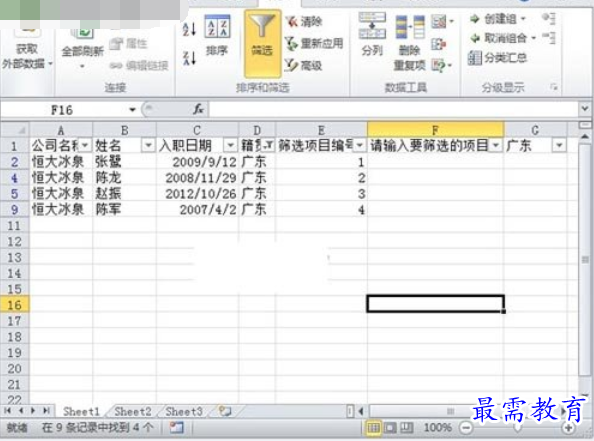Click the show detail icon beside 创建组
Screen dimensions: 594x441
549,18
